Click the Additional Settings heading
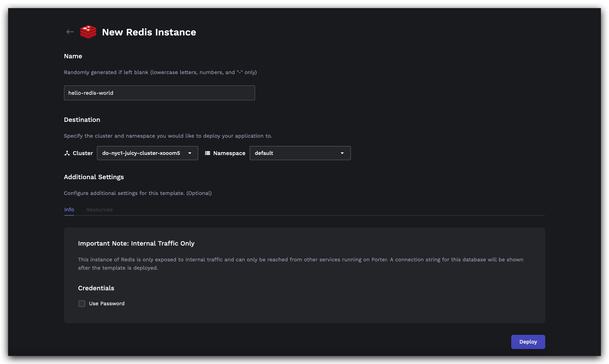Screen dimensions: 609x364 94,177
